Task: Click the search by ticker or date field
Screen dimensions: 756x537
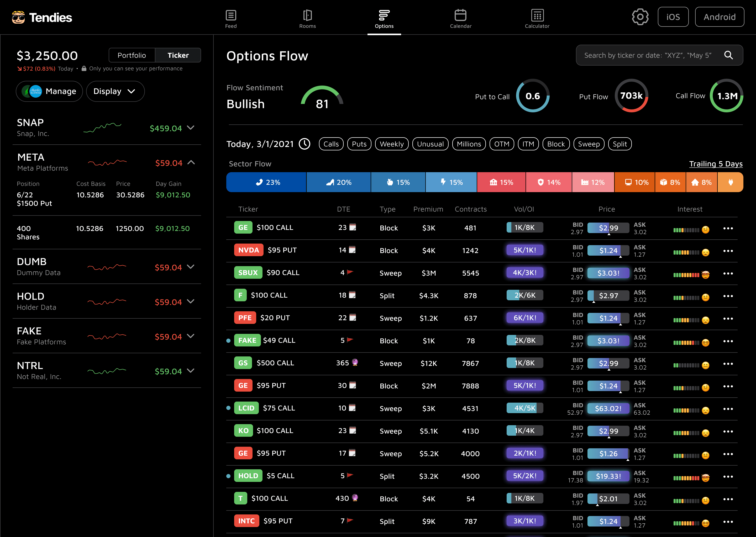Action: (x=659, y=55)
